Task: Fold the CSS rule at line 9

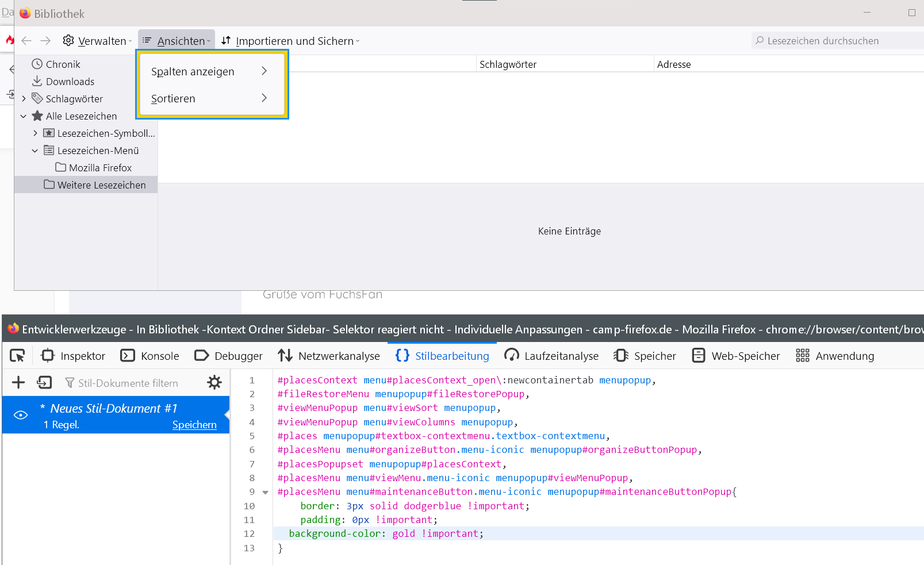Action: pyautogui.click(x=265, y=493)
